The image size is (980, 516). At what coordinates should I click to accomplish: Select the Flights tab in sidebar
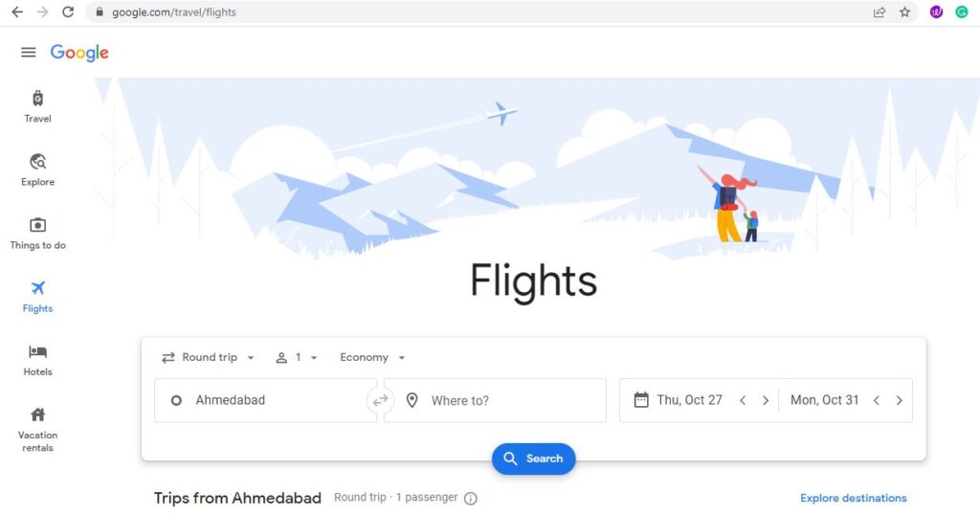tap(37, 297)
